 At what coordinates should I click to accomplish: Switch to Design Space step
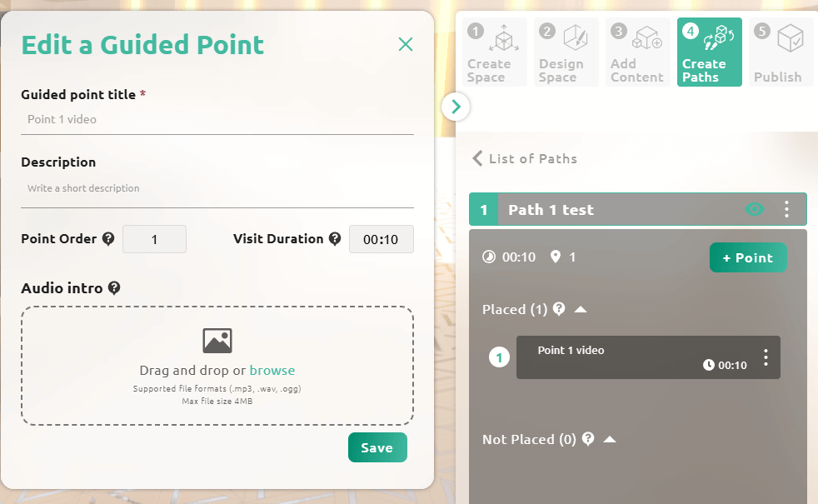[566, 52]
